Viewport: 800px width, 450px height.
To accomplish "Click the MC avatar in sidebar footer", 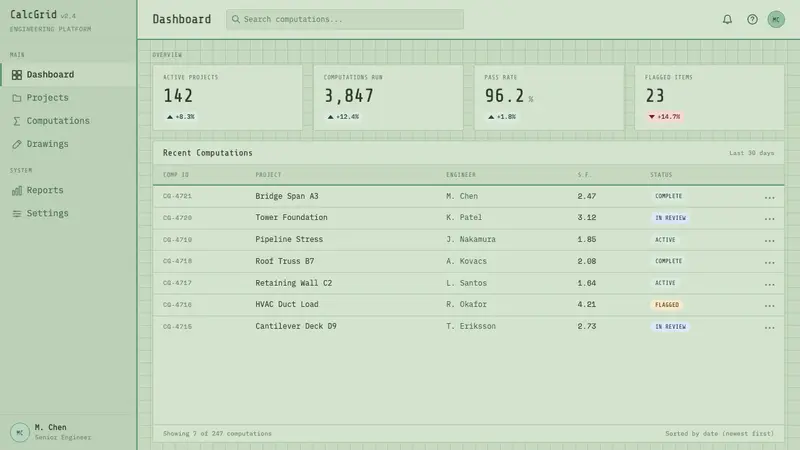I will click(x=20, y=432).
